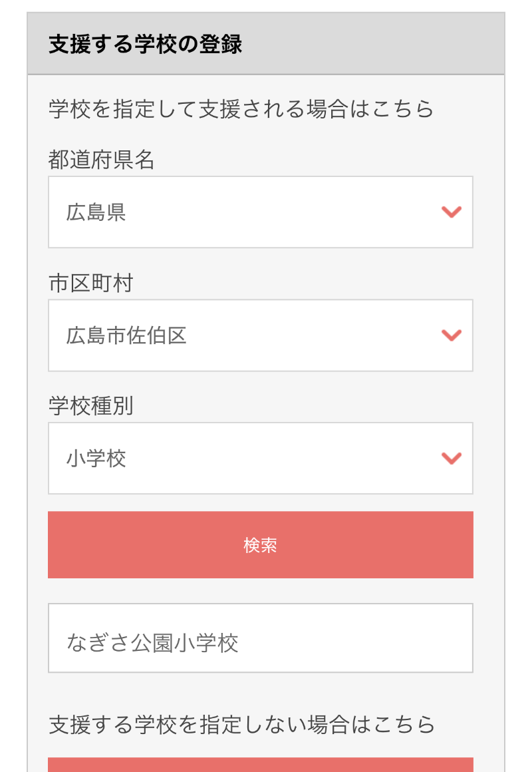Select the 広島市佐伯区 value text
Image resolution: width=532 pixels, height=772 pixels.
click(126, 335)
